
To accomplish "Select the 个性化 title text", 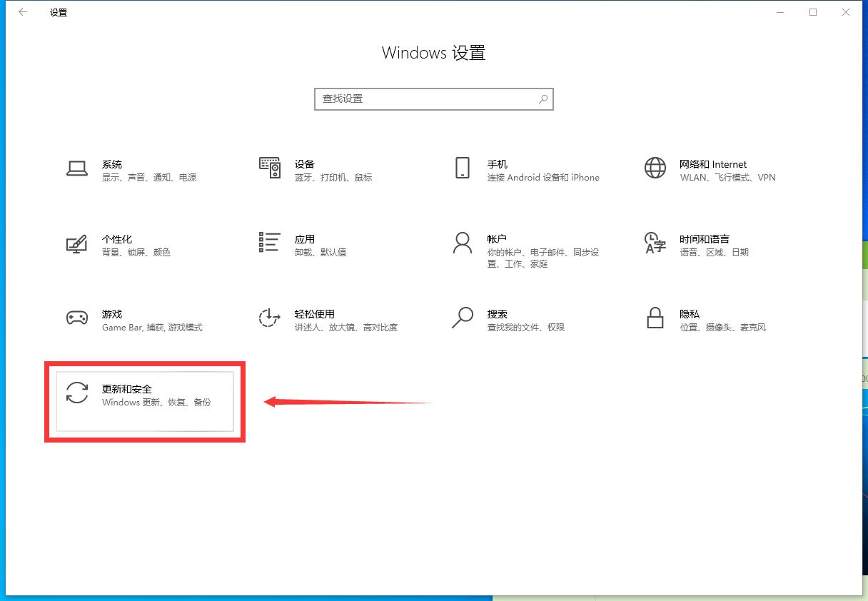I will (117, 239).
